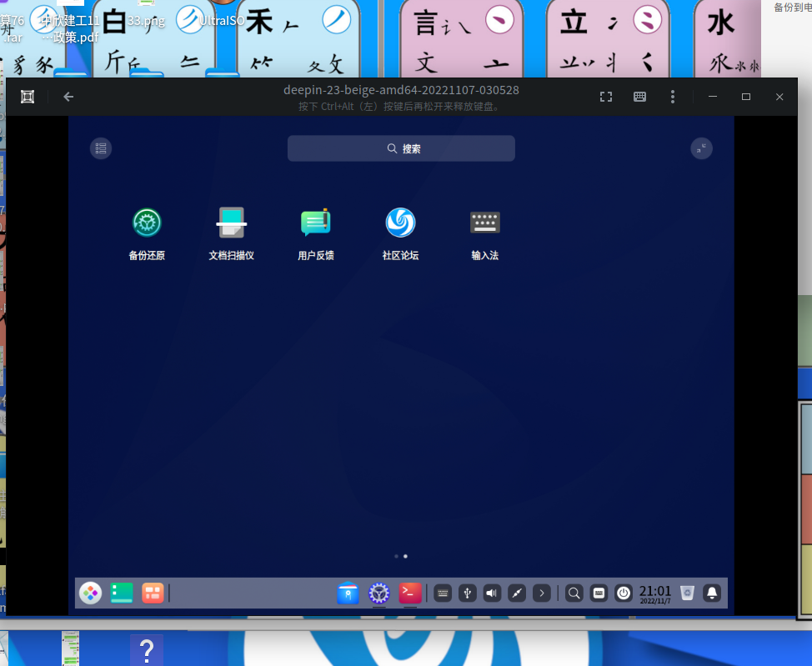Switch to the other launcher page dot
Image resolution: width=812 pixels, height=666 pixels.
click(396, 556)
